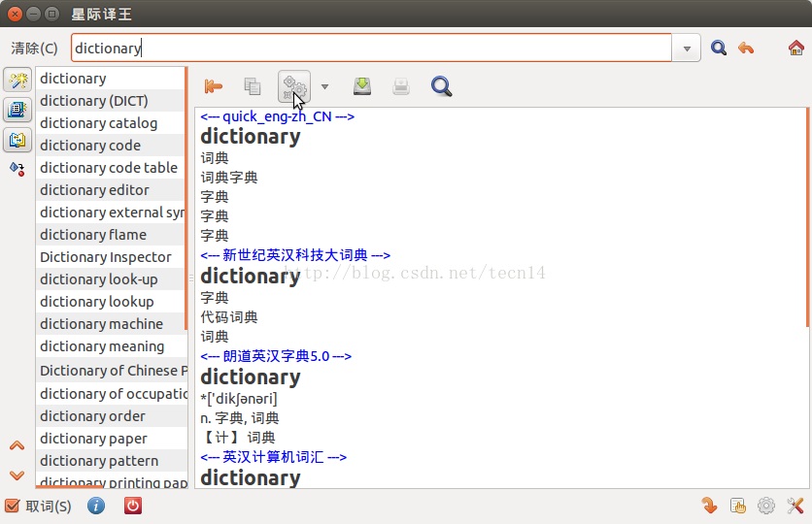
Task: Go to the home icon
Action: (x=795, y=49)
